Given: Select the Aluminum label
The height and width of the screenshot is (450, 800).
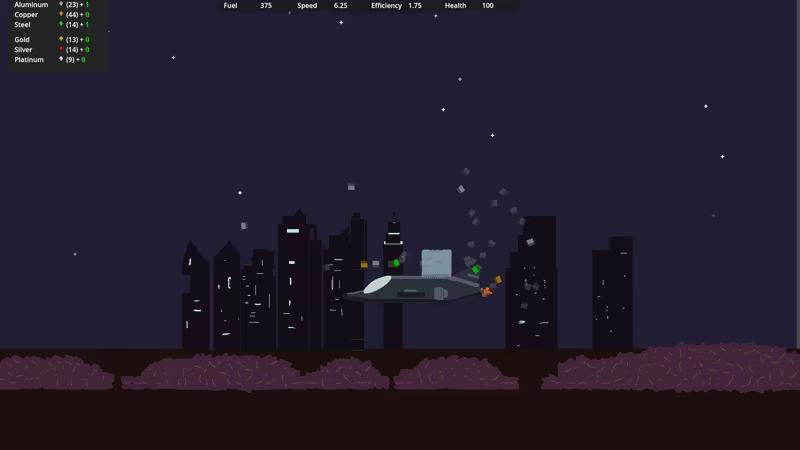Looking at the screenshot, I should [x=31, y=5].
